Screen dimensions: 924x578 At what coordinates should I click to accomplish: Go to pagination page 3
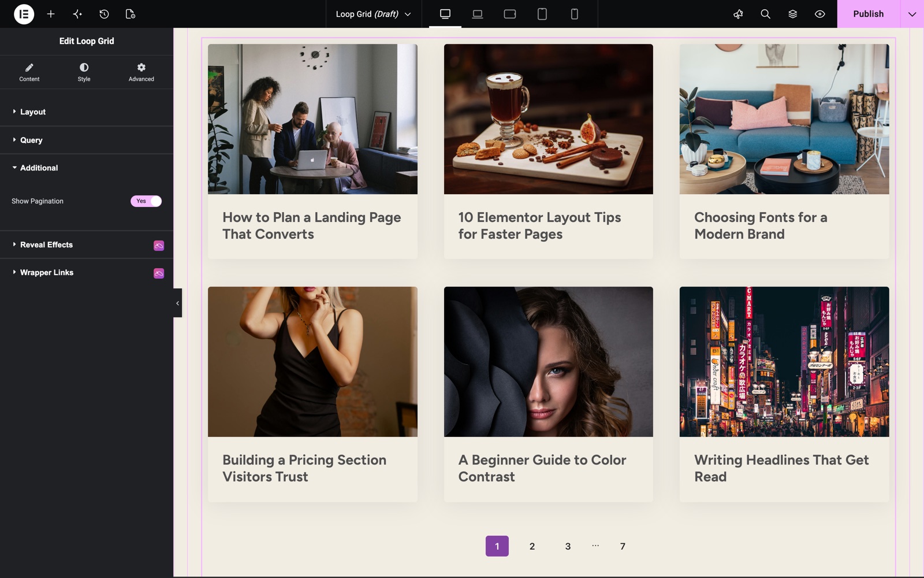tap(568, 546)
